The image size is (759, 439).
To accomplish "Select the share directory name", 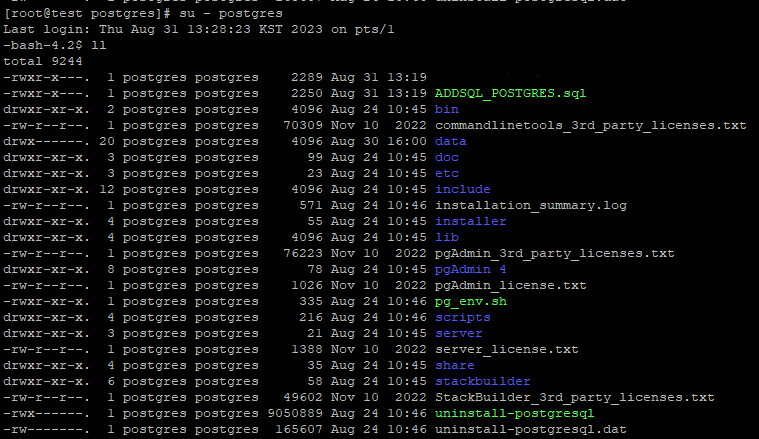I will tap(455, 365).
